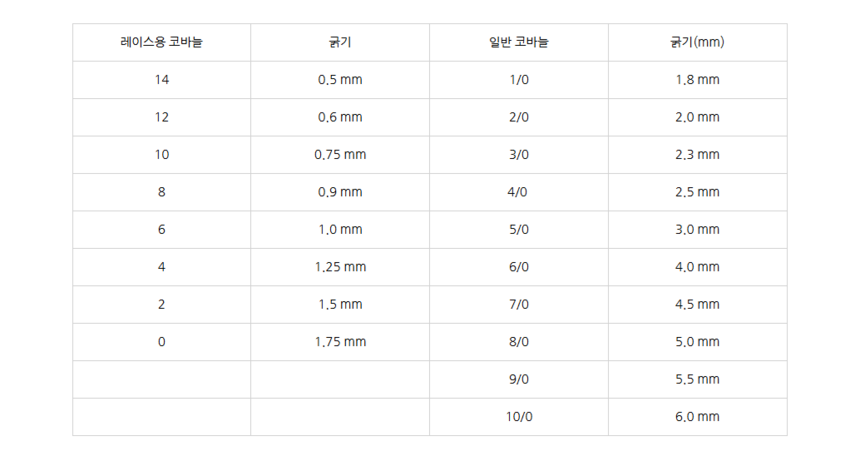Screen dimensions: 860x456
Task: Select the 1,8 mm cell
Action: [x=697, y=80]
